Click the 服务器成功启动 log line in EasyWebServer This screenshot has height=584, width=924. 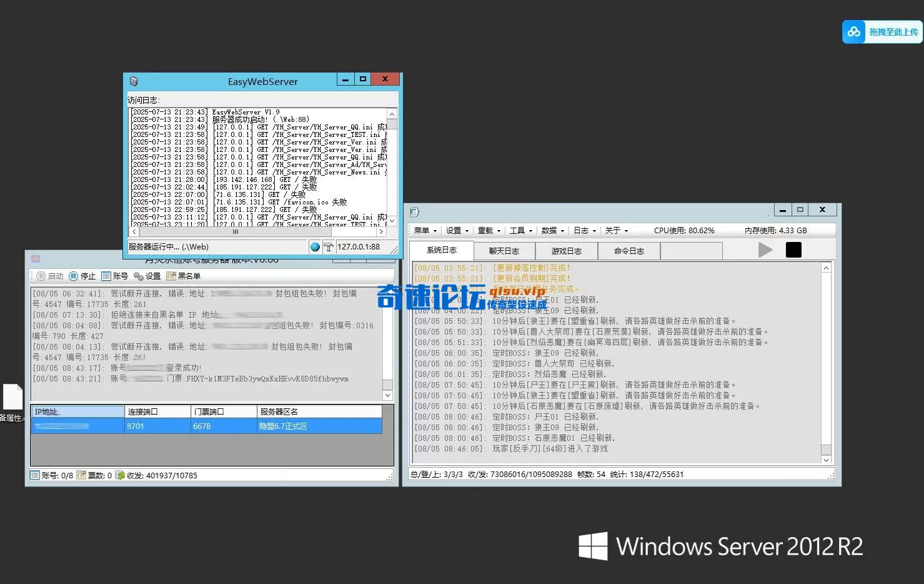click(x=220, y=119)
